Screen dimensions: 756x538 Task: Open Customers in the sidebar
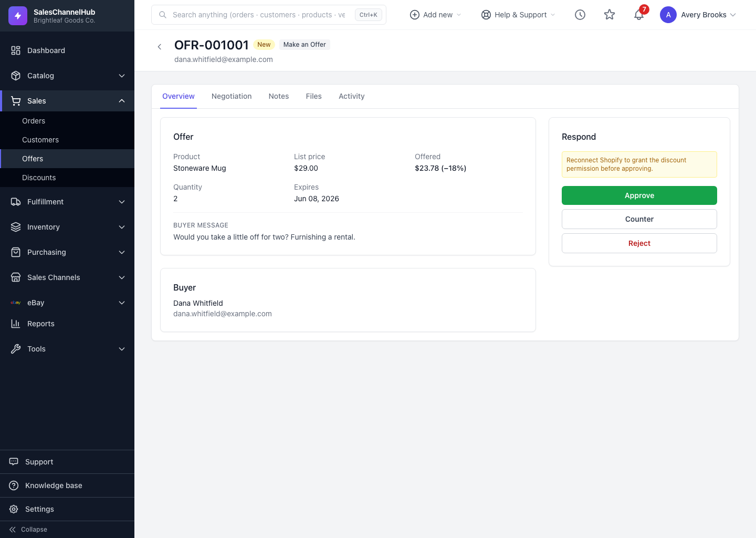coord(67,140)
